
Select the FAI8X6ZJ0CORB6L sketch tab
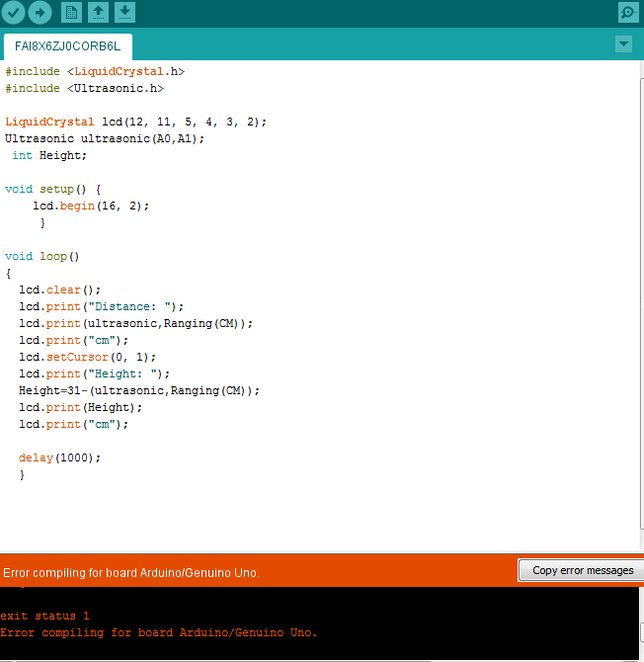click(67, 46)
